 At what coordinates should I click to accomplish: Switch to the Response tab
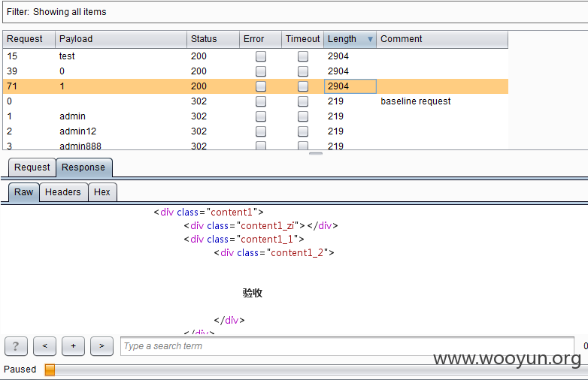[x=83, y=167]
